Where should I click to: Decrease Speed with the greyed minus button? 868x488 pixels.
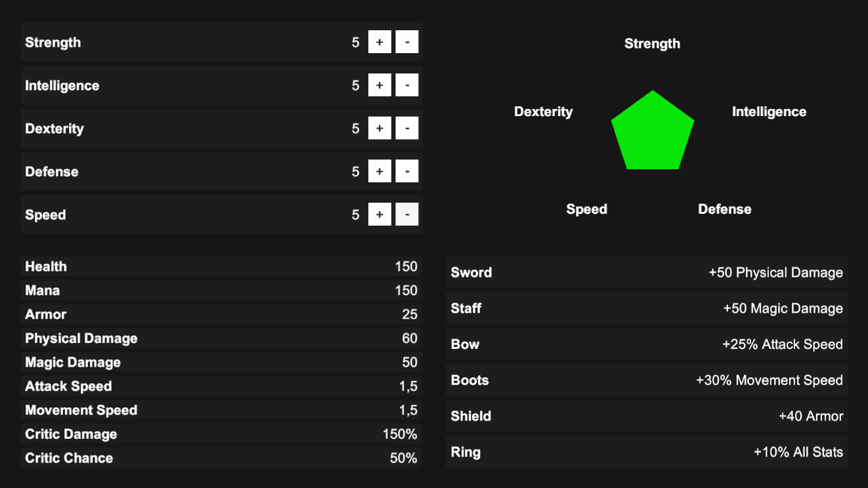(407, 214)
